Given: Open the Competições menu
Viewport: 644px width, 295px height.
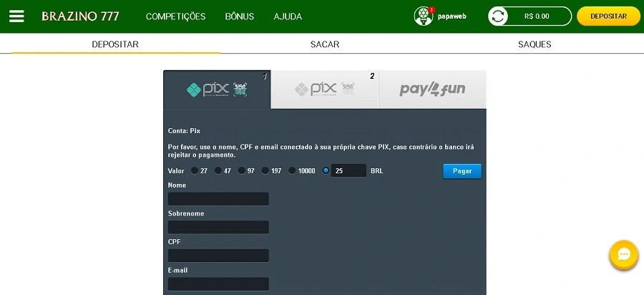Looking at the screenshot, I should [175, 16].
